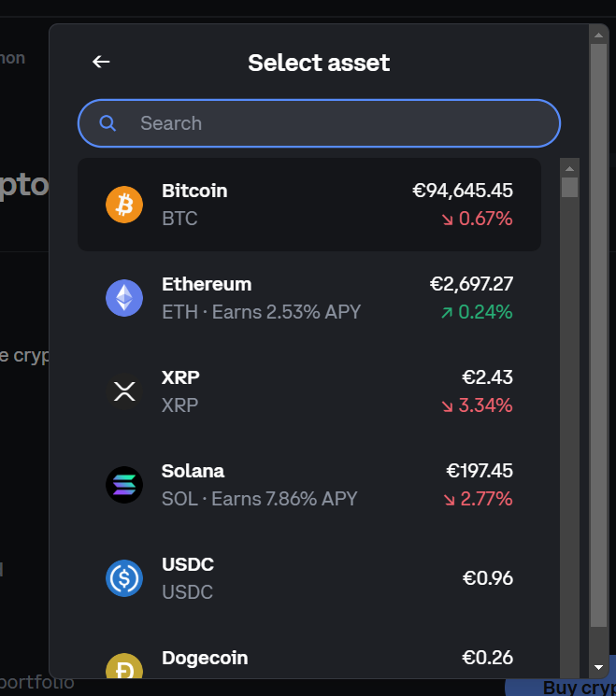Image resolution: width=616 pixels, height=696 pixels.
Task: Choose the USDC price €0.96
Action: [487, 578]
